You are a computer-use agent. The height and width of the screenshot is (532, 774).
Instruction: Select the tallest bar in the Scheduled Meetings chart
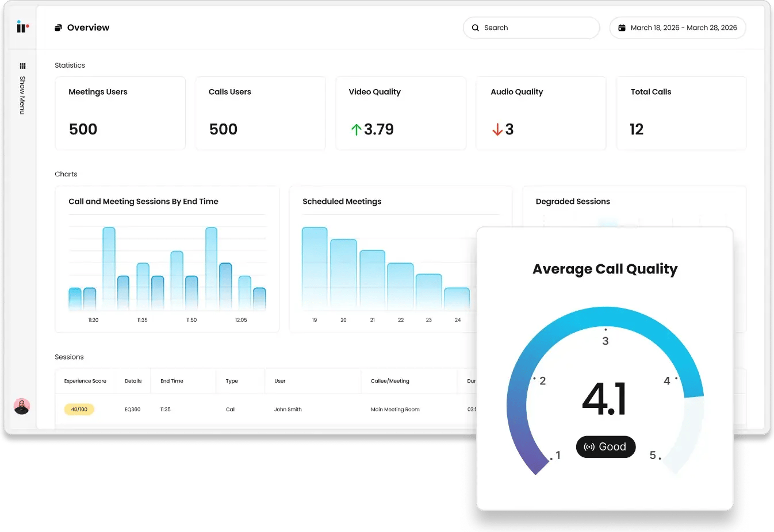[x=314, y=267]
